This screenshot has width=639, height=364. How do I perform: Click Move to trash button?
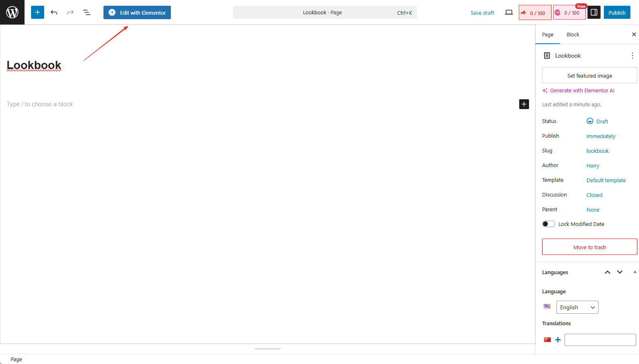tap(590, 247)
